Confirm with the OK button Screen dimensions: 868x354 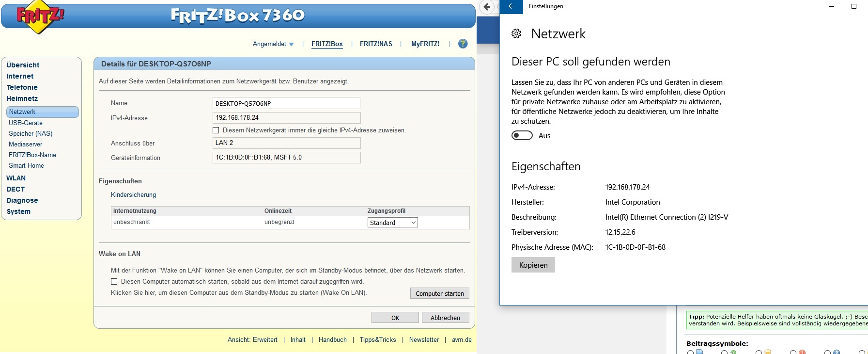coord(395,318)
